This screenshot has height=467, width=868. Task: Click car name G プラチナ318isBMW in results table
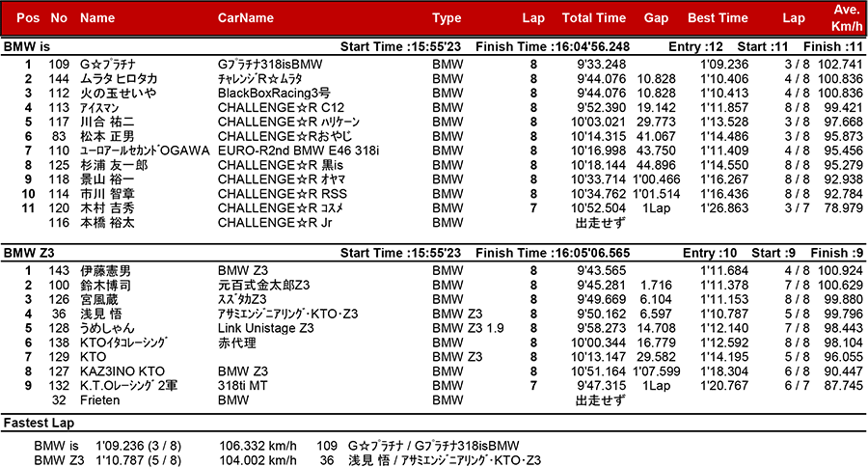pos(270,65)
